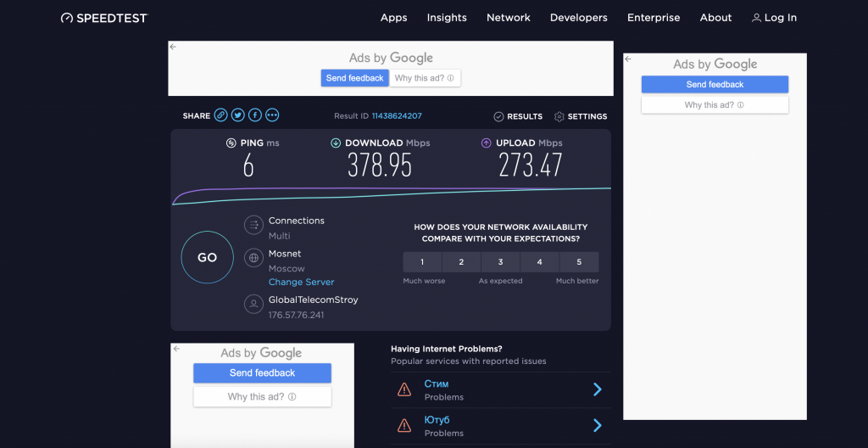Click Why this ad in top banner
868x448 pixels.
click(x=425, y=78)
